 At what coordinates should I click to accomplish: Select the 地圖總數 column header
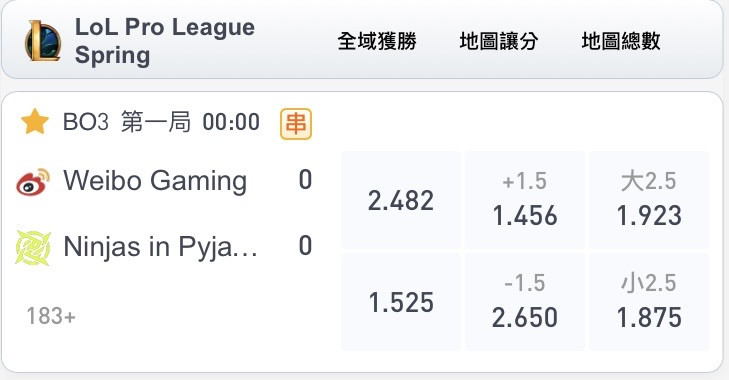tap(621, 41)
